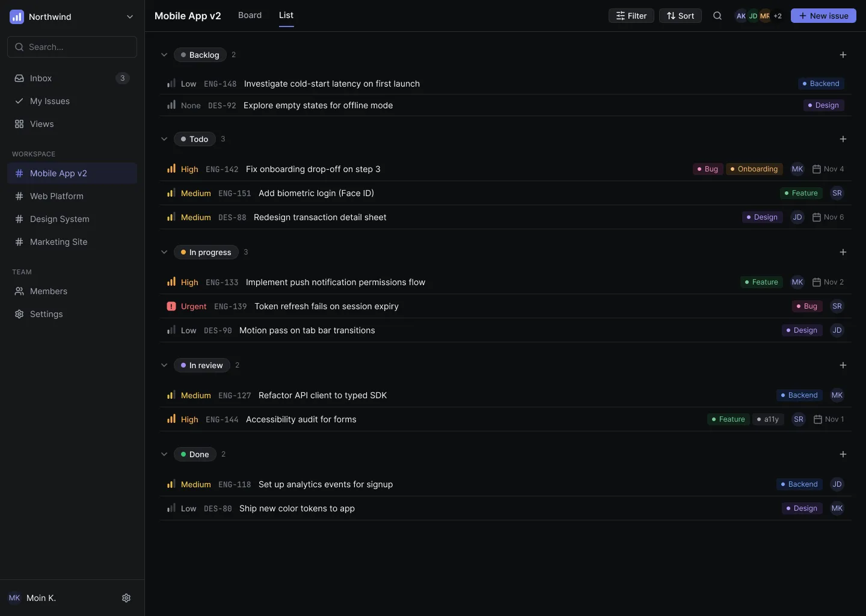Screen dimensions: 866x616
Task: Focus the Search input field
Action: tap(72, 47)
